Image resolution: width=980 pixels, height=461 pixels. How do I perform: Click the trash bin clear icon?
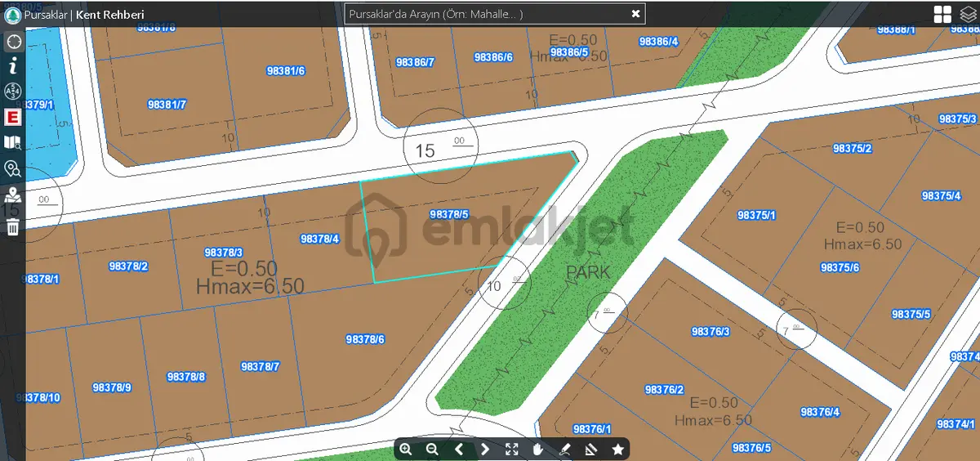tap(13, 226)
